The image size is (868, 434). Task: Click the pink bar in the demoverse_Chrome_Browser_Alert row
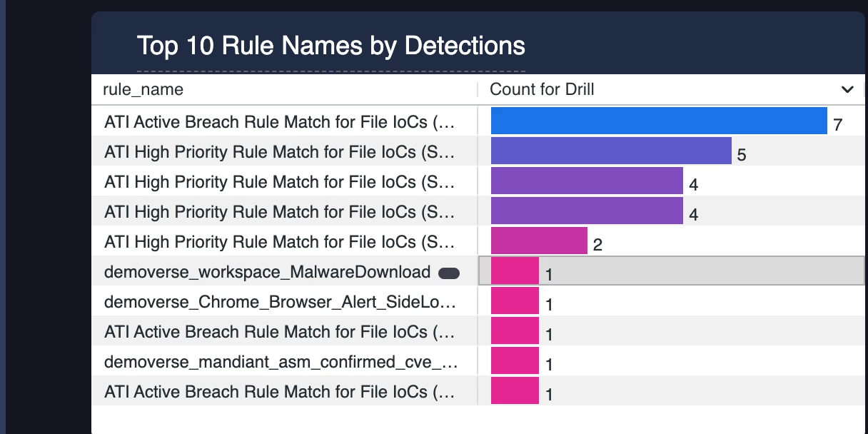515,301
